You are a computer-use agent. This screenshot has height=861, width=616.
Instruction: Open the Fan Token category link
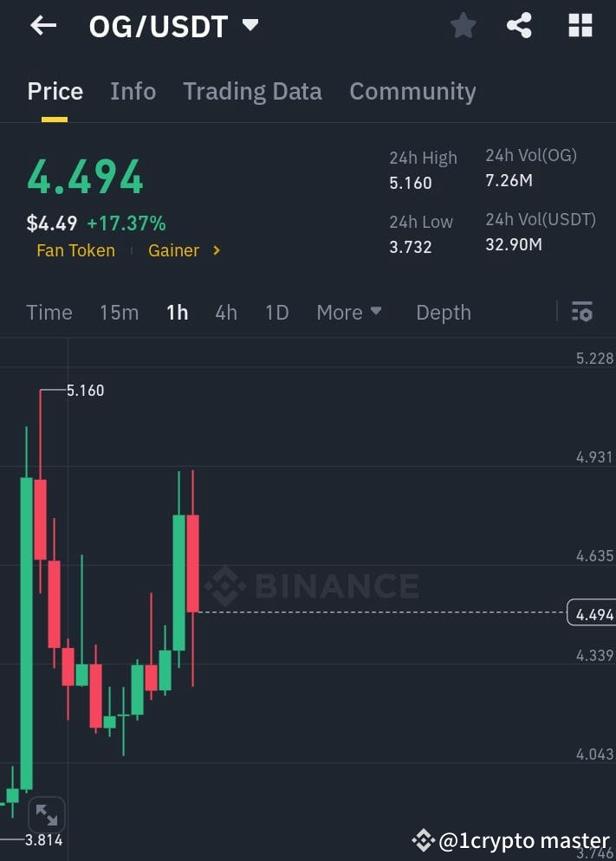coord(75,251)
